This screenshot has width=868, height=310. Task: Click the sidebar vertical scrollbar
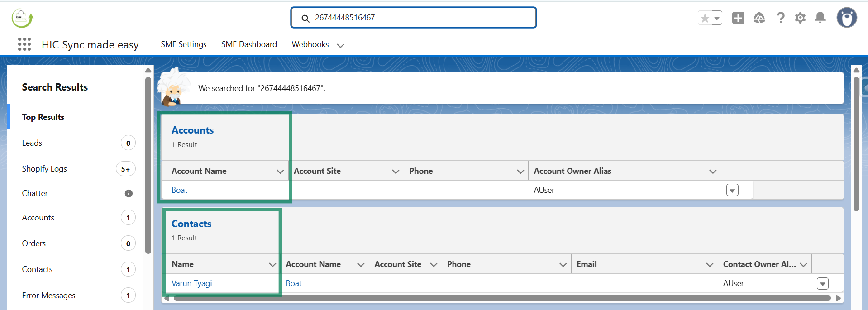pos(148,165)
